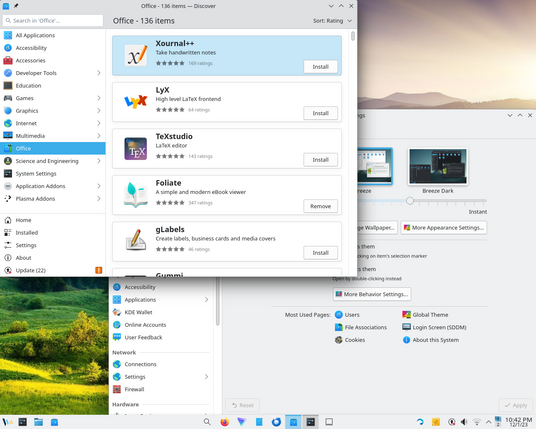Install the LyX application
The height and width of the screenshot is (429, 536).
point(320,113)
